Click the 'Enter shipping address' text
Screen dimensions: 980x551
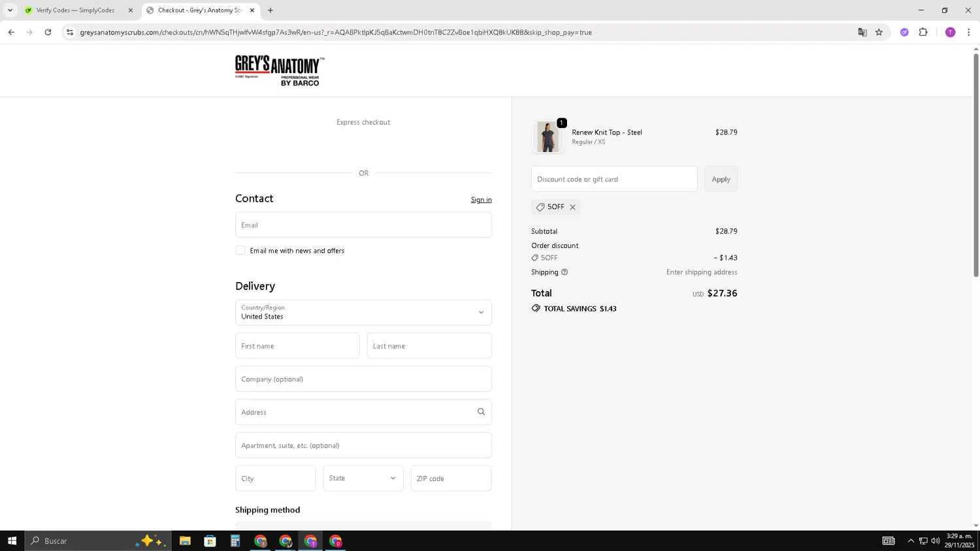pos(702,272)
